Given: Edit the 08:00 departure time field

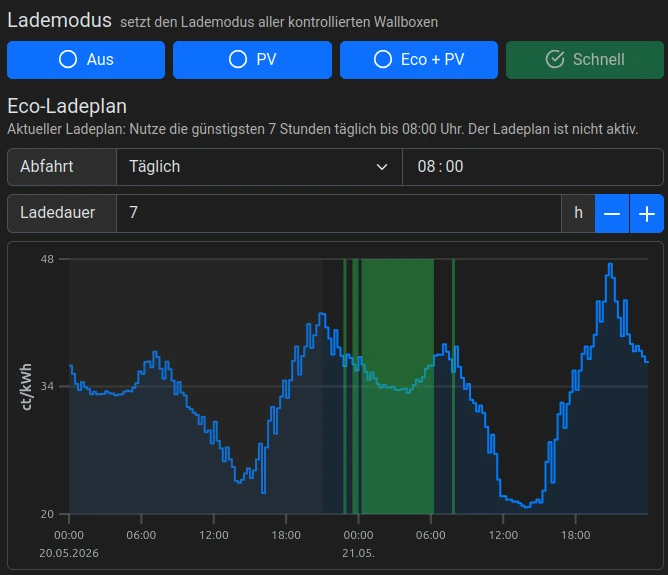Looking at the screenshot, I should pos(533,167).
